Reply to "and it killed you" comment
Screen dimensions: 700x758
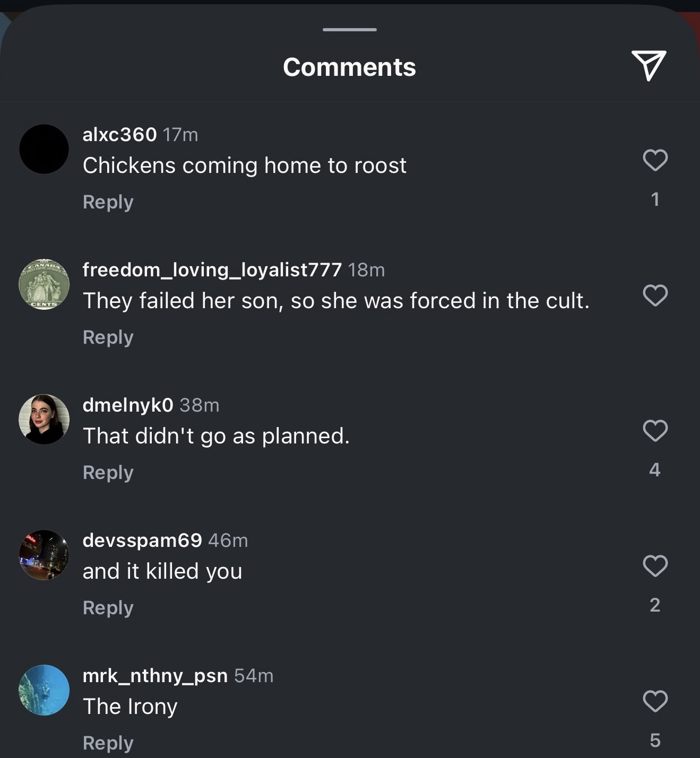[x=108, y=608]
